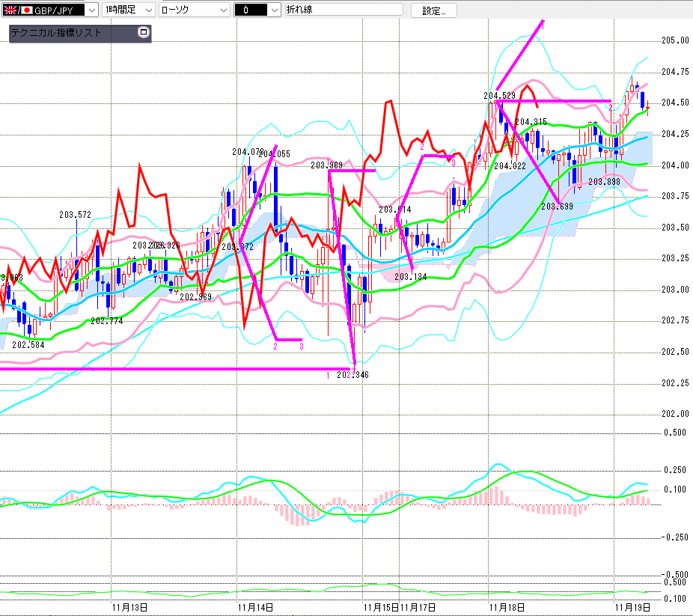The height and width of the screenshot is (616, 693).
Task: Click the 202.584 price label at left
Action: [x=28, y=345]
